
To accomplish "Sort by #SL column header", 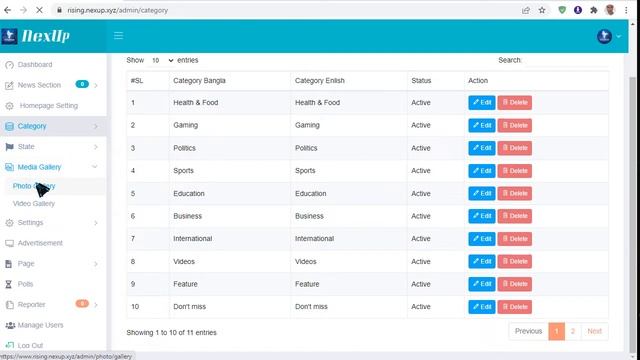I will pos(147,81).
